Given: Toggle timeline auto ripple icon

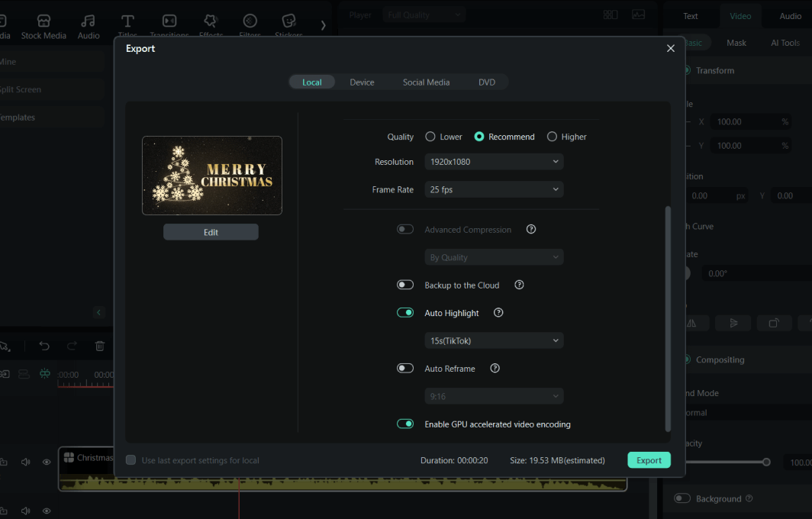Looking at the screenshot, I should coord(45,373).
